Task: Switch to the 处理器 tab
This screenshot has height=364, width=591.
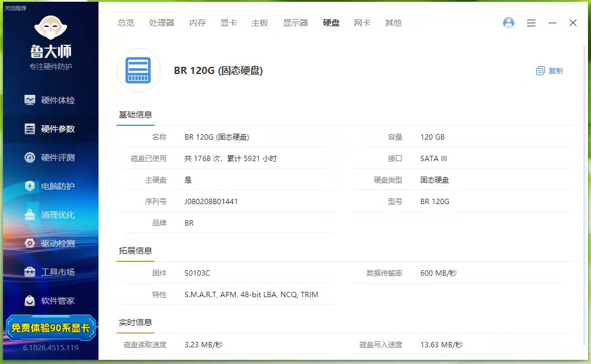Action: point(162,23)
